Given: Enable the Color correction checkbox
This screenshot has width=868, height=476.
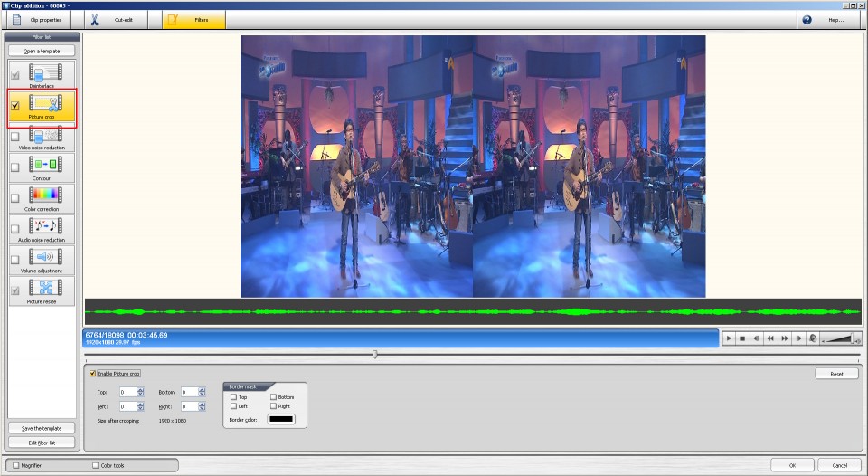Looking at the screenshot, I should (x=15, y=198).
